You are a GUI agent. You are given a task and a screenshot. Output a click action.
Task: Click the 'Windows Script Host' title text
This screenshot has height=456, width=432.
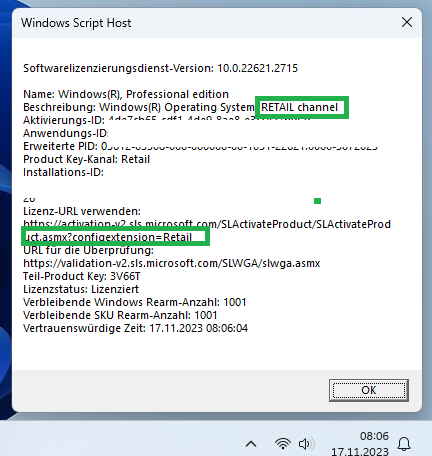pos(76,23)
